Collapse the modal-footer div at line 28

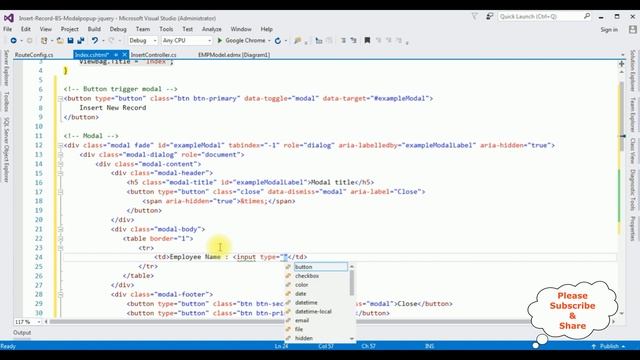(60, 294)
